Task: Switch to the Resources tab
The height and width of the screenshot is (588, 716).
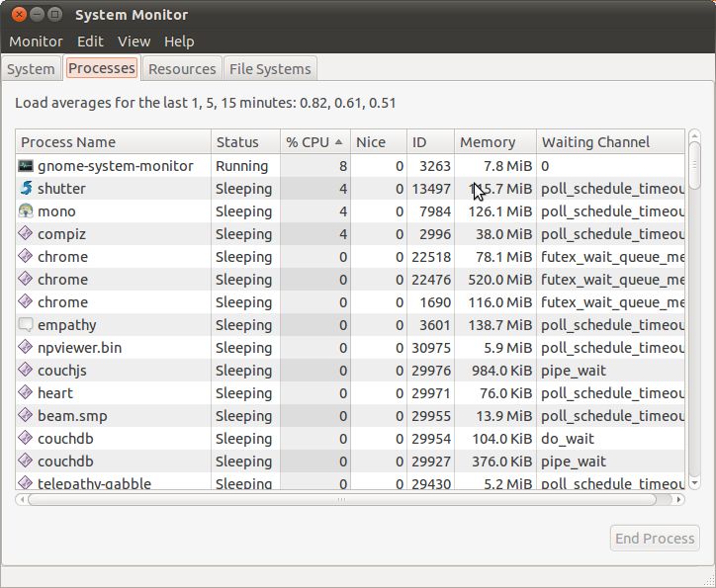Action: (182, 69)
